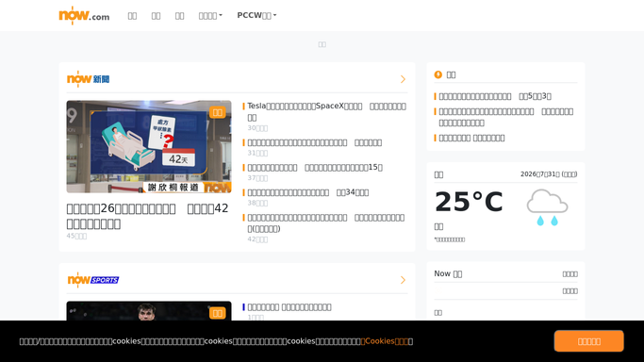
Task: Expand the PCCW dropdown menu
Action: point(256,16)
